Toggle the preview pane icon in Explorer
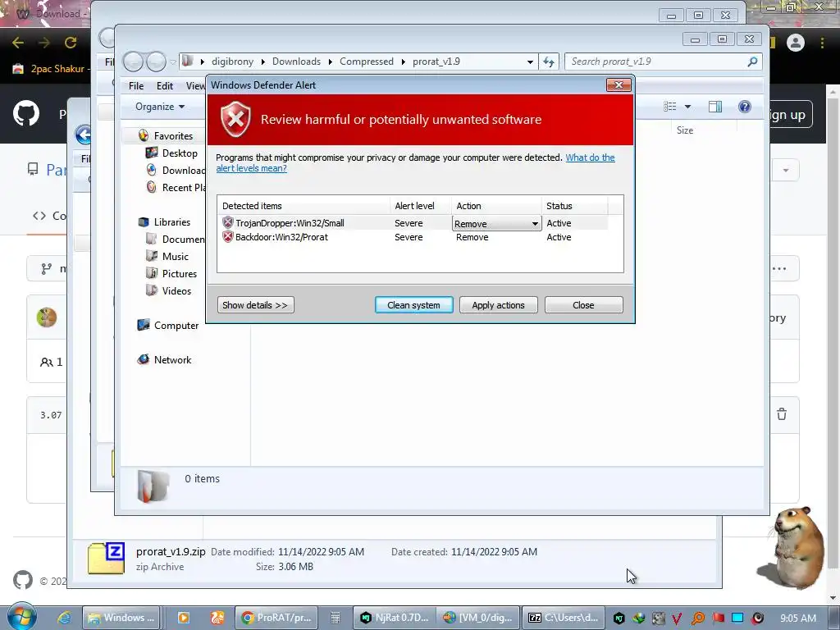840x630 pixels. point(715,107)
